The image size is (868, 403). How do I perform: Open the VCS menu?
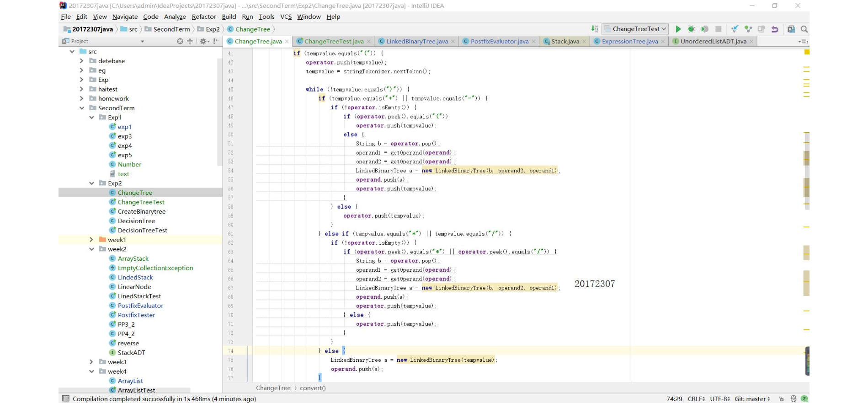pos(286,16)
